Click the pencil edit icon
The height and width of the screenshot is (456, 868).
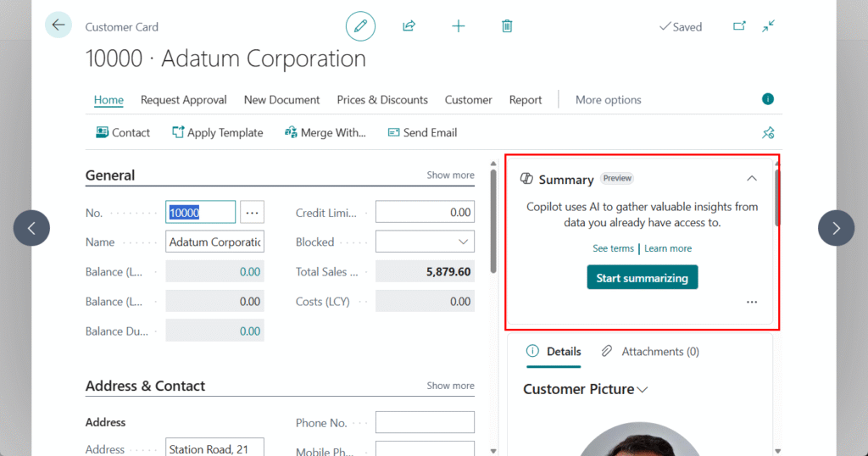(360, 26)
